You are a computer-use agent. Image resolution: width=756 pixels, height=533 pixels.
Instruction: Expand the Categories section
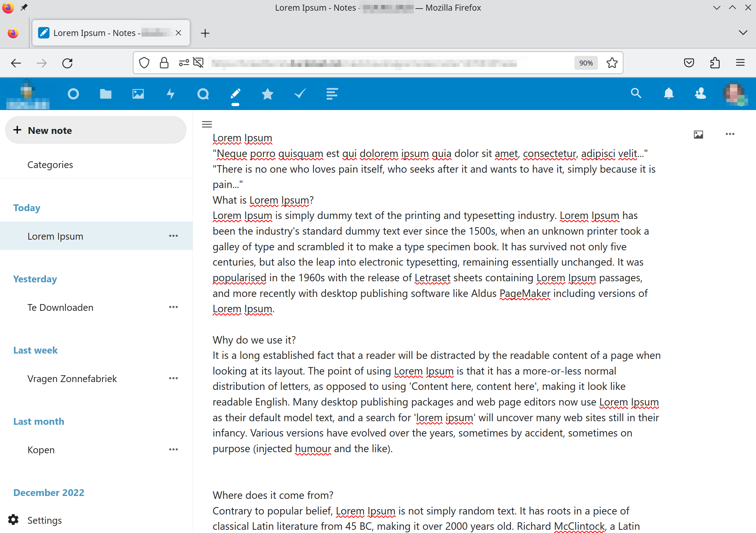pyautogui.click(x=50, y=165)
